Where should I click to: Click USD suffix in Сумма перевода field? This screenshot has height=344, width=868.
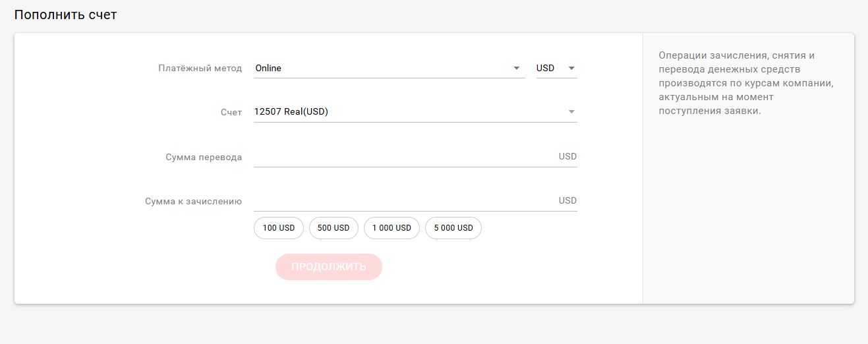(567, 157)
